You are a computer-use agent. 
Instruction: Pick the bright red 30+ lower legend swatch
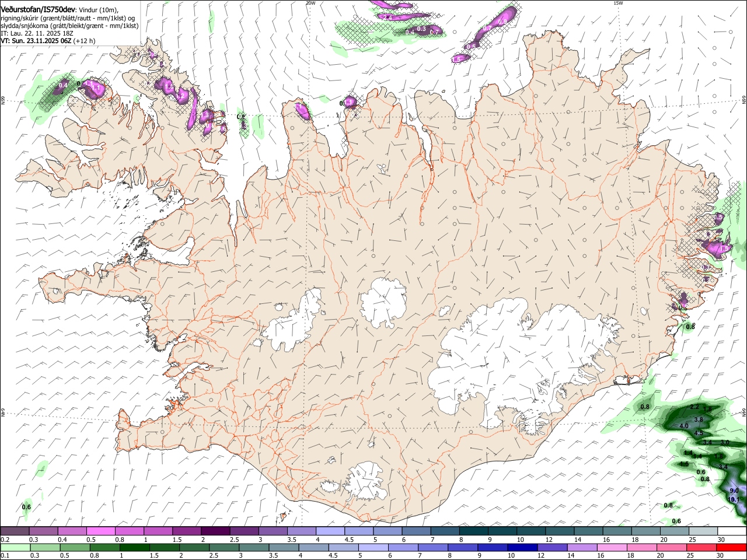pyautogui.click(x=732, y=547)
